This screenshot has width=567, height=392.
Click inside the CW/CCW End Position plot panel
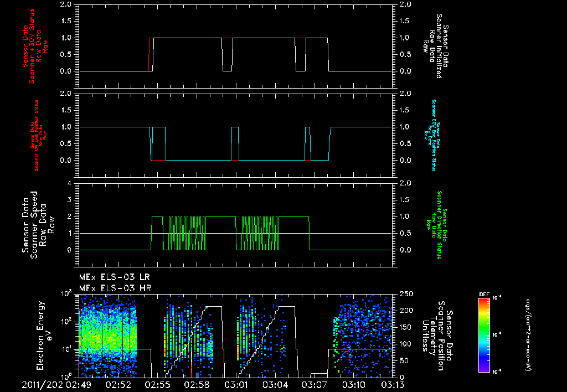(x=236, y=135)
